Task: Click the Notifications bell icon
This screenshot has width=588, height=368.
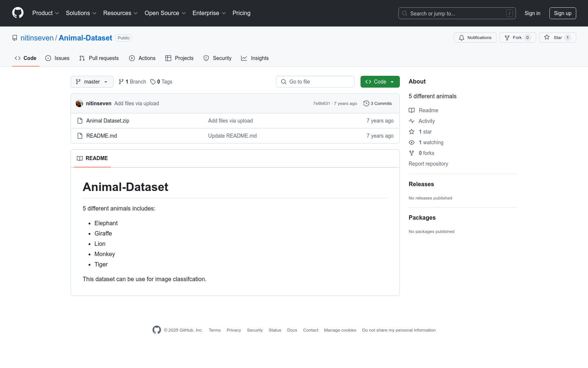Action: click(x=462, y=38)
